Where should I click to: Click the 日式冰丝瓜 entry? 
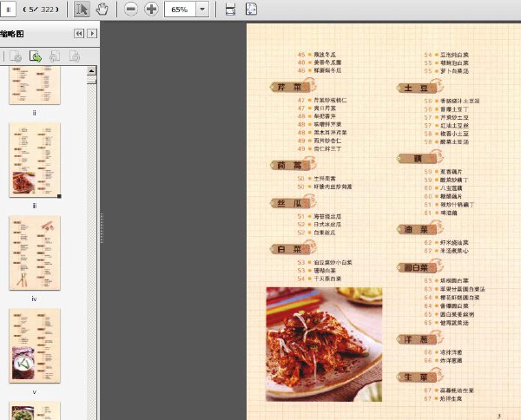pyautogui.click(x=327, y=225)
